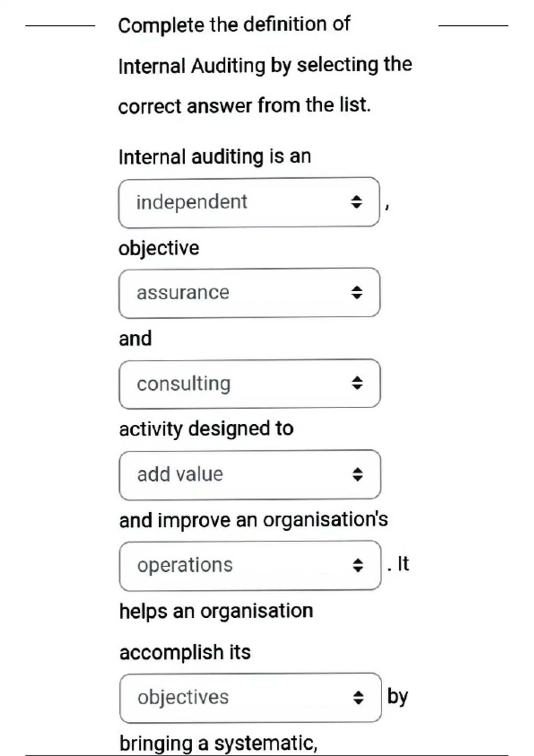534x756 pixels.
Task: Click the 'Internal auditing is an' sentence text
Action: [x=214, y=157]
